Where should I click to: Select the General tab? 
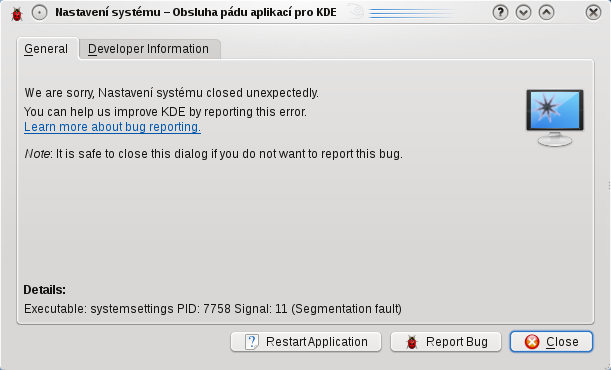46,49
